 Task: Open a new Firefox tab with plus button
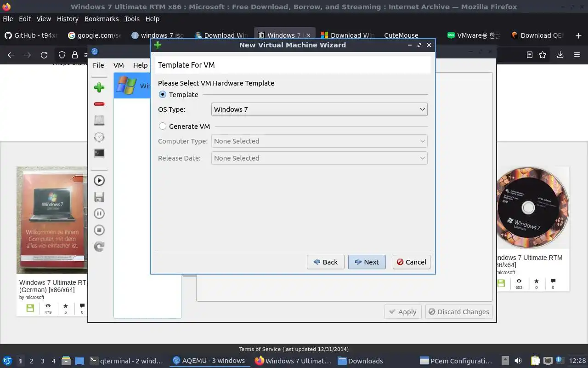(x=578, y=35)
